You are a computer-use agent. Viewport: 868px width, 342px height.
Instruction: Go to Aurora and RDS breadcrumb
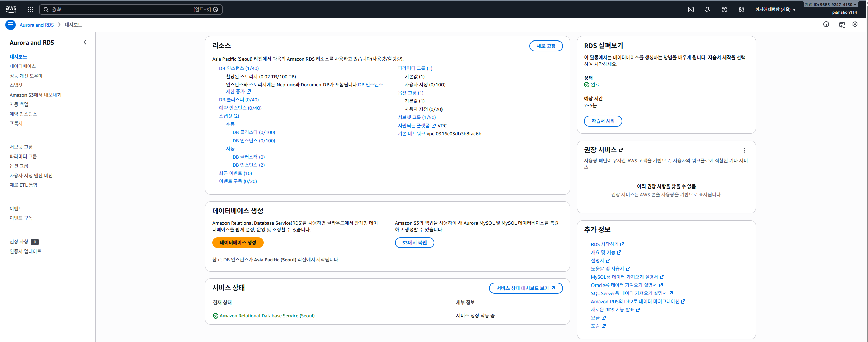click(37, 25)
